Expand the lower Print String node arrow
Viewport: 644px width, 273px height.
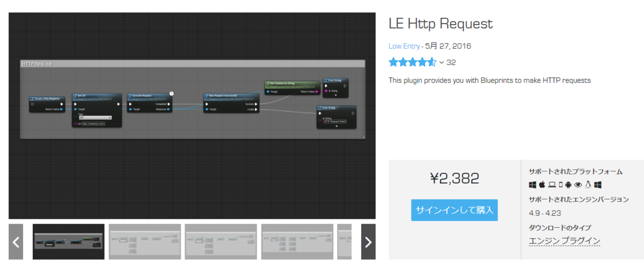[336, 127]
